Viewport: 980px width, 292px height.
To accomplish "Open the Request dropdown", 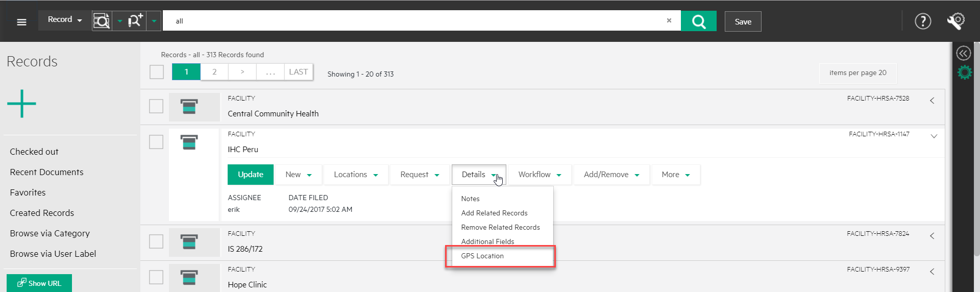I will tap(420, 175).
